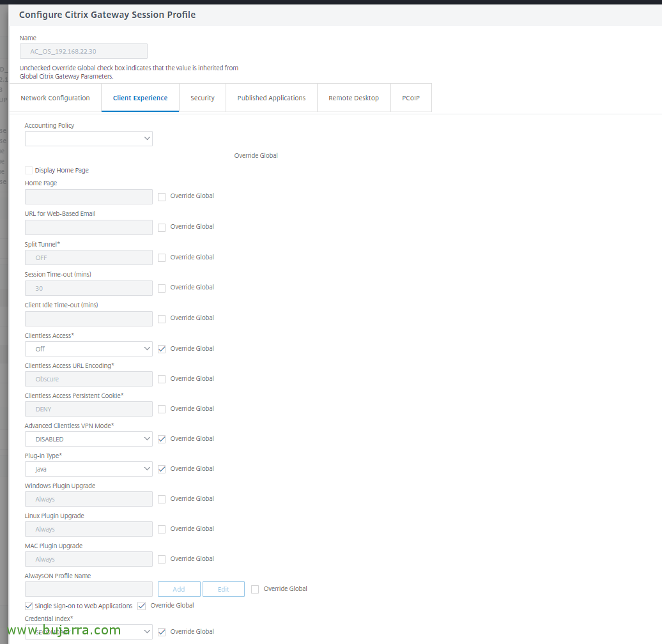The height and width of the screenshot is (644, 662).
Task: Open the Security tab
Action: pos(203,98)
